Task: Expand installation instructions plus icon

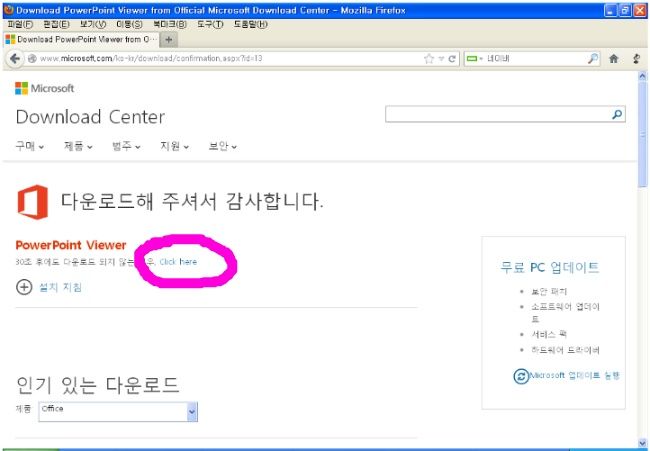Action: 24,287
